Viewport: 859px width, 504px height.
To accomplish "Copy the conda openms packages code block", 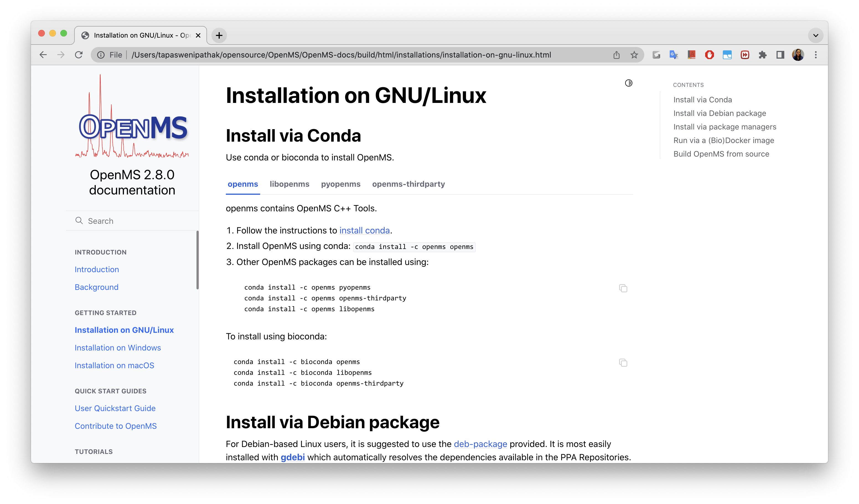I will (623, 288).
